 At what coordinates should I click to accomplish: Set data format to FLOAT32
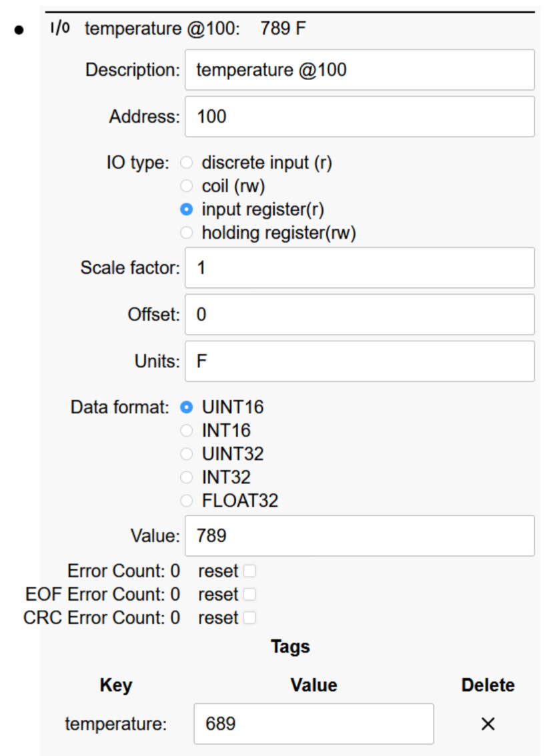pyautogui.click(x=187, y=501)
